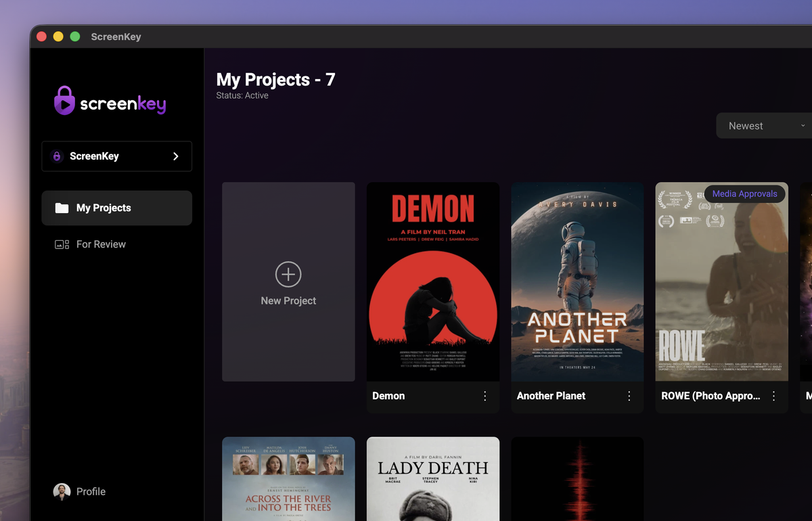The image size is (812, 521).
Task: Click the Status: Active label
Action: coord(242,95)
